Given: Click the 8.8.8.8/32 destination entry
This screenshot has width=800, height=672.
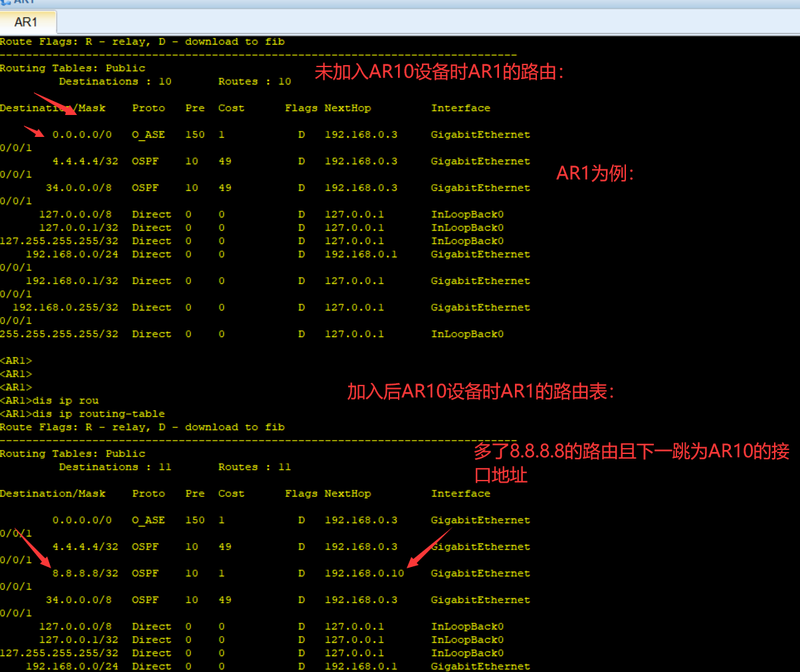Looking at the screenshot, I should point(85,573).
